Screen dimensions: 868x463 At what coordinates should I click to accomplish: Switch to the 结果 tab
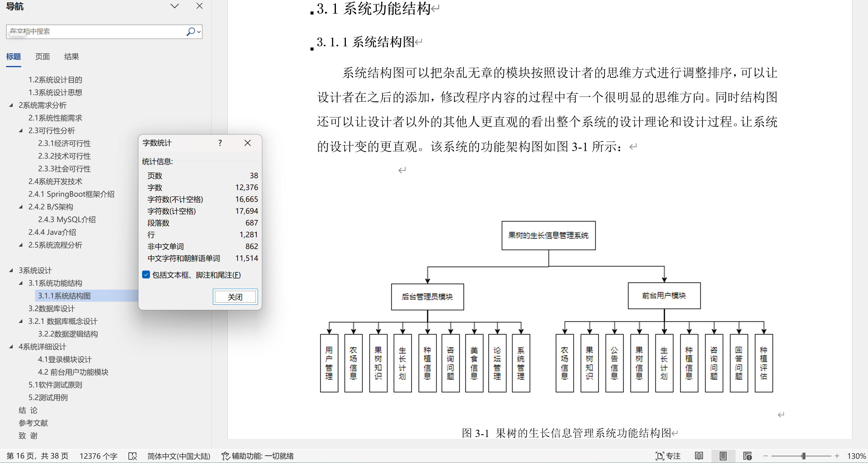pos(71,57)
